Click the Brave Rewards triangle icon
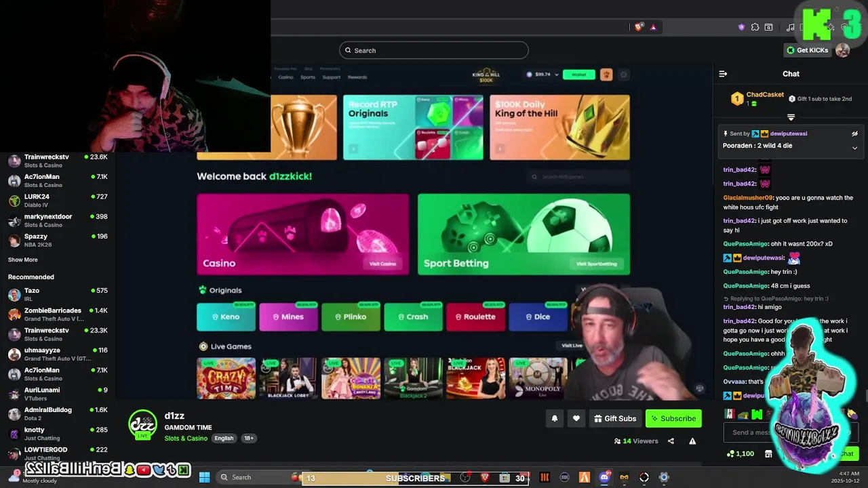The height and width of the screenshot is (488, 868). (x=653, y=27)
